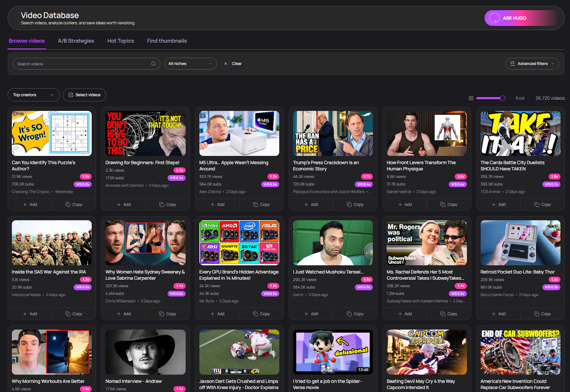570x392 pixels.
Task: Open the End of Car Subwoofers thumbnail
Action: click(x=520, y=352)
